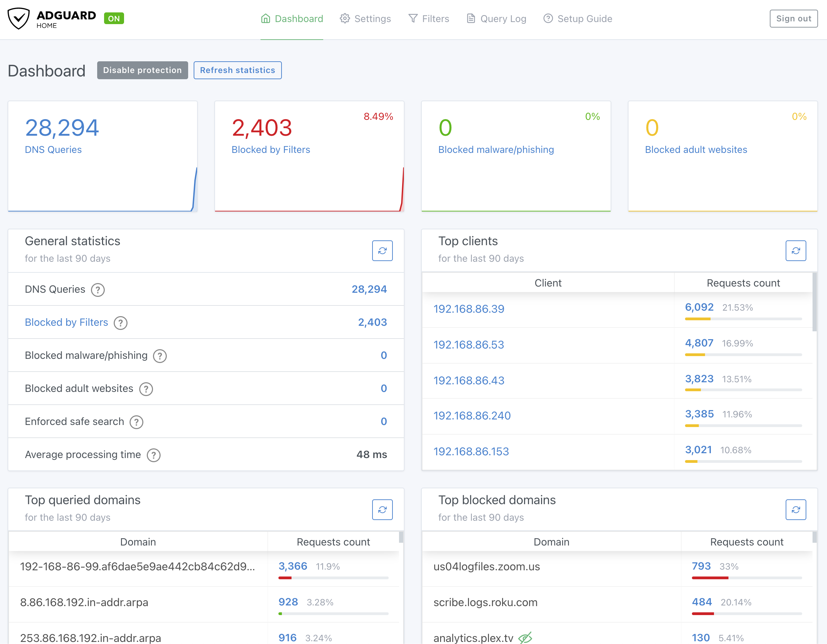Click Blocked by Filters link in General statistics

tap(66, 322)
